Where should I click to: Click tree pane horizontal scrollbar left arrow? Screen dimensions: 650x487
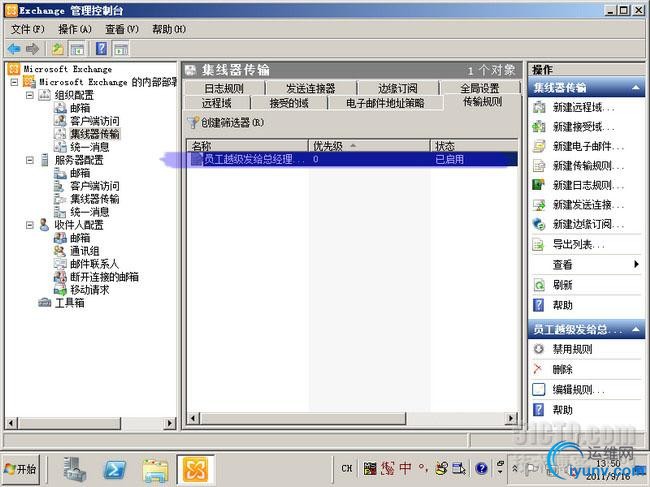11,423
